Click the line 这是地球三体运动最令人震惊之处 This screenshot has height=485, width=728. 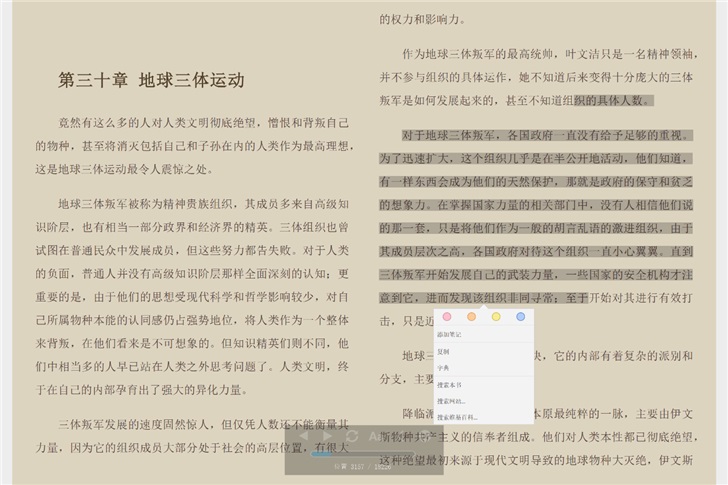[x=124, y=169]
